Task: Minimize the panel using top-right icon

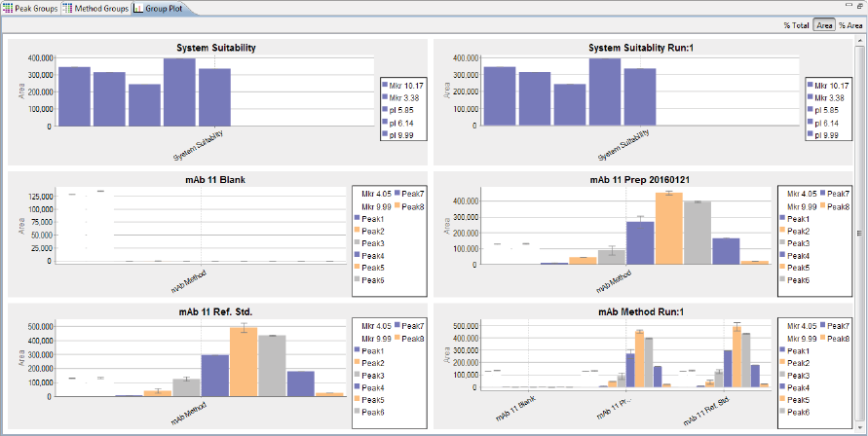Action: (849, 5)
